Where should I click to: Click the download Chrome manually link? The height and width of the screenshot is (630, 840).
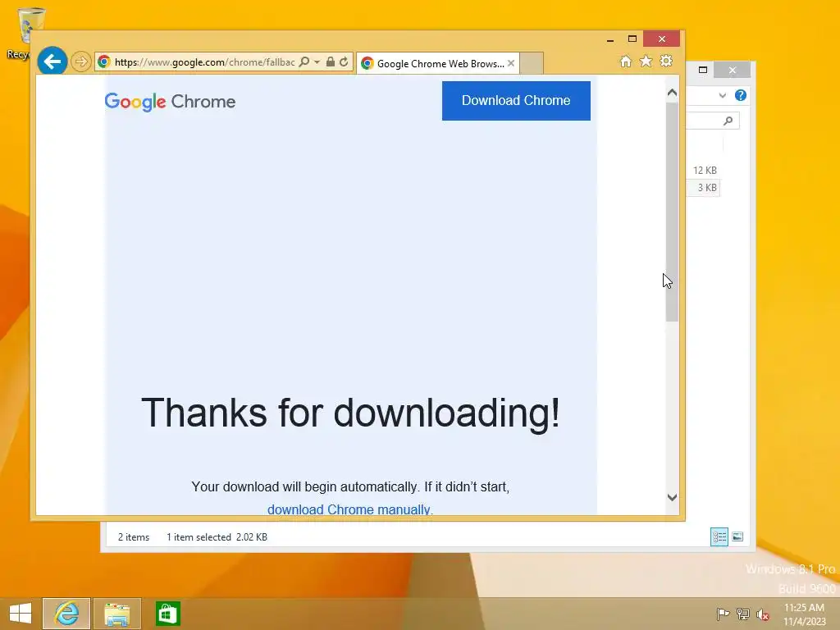coord(349,509)
